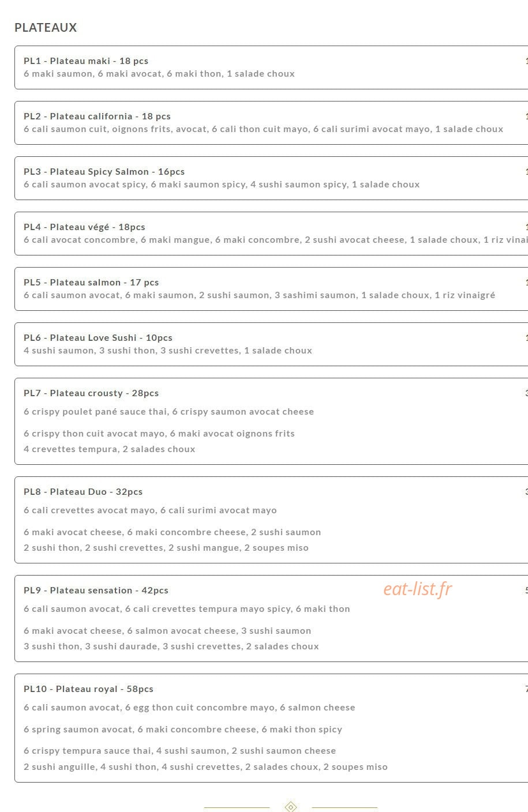Screen dimensions: 528x812
Task: Click the crevettes tempura line in PL7
Action: (x=110, y=449)
